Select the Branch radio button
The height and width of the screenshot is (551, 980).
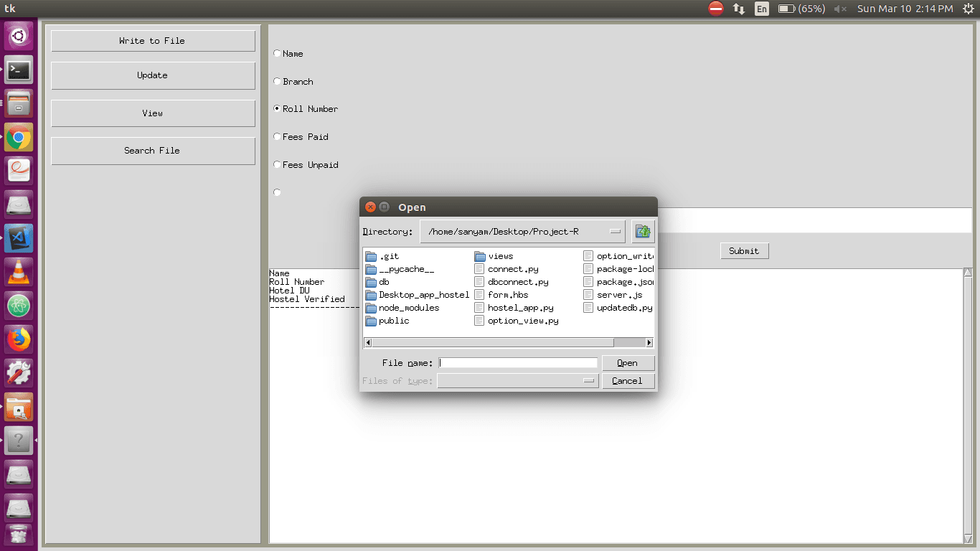point(277,82)
